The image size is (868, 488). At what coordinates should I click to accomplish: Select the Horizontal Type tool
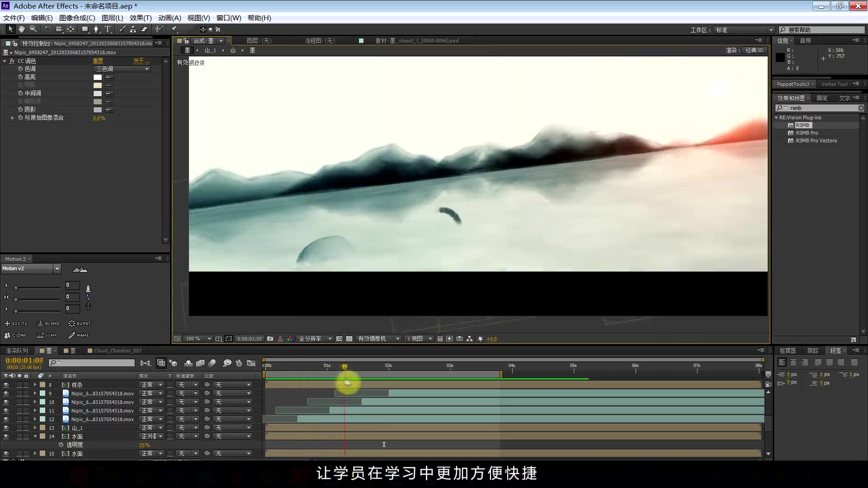[x=108, y=29]
